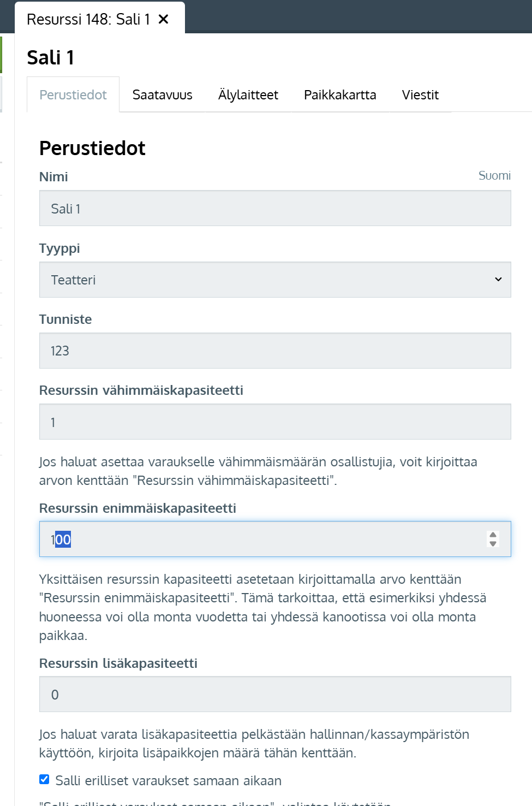This screenshot has width=532, height=806.
Task: Go to the Paikkakartta tab
Action: 340,95
